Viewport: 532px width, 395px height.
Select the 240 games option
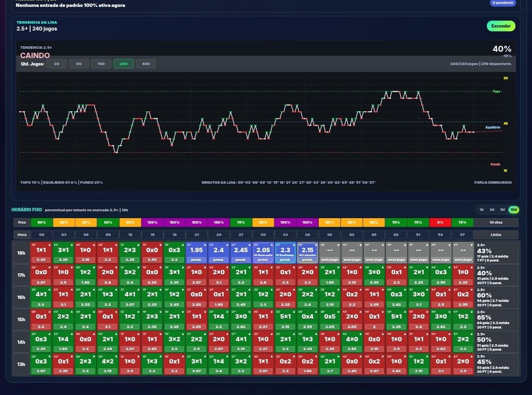tap(124, 64)
